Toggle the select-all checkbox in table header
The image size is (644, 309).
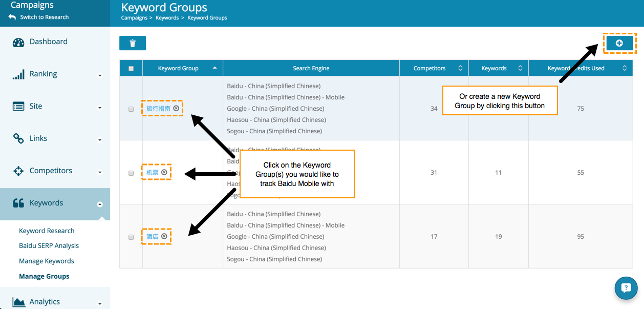[x=131, y=68]
